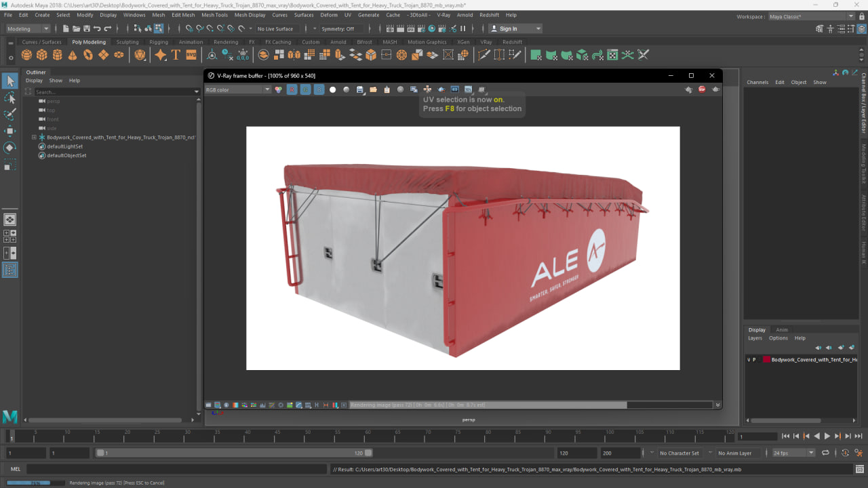
Task: Click the Undo arrow icon
Action: click(97, 28)
